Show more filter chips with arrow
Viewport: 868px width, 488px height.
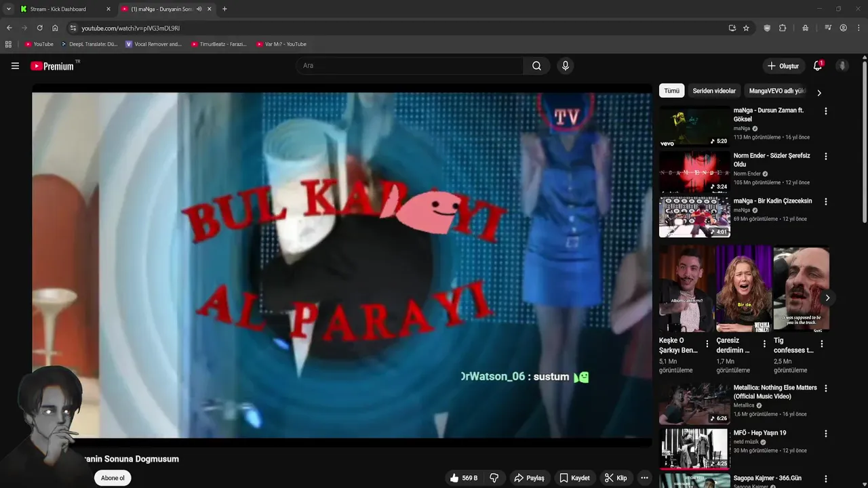pos(819,93)
